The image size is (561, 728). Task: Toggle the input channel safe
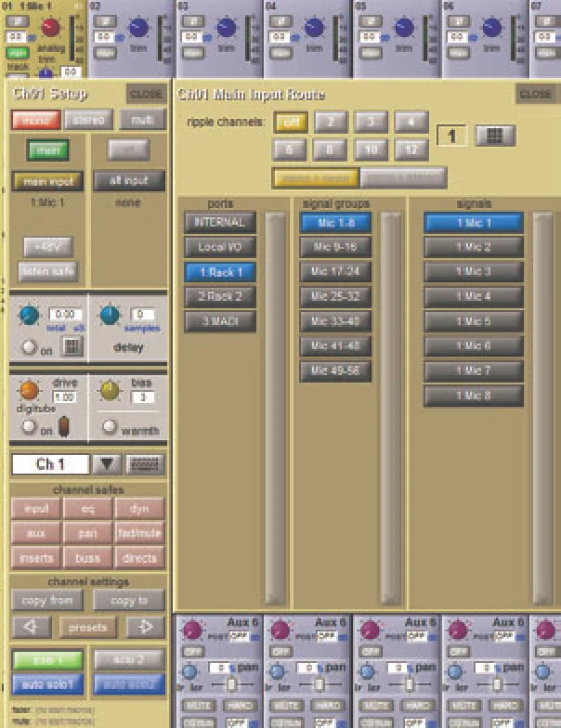(x=35, y=509)
